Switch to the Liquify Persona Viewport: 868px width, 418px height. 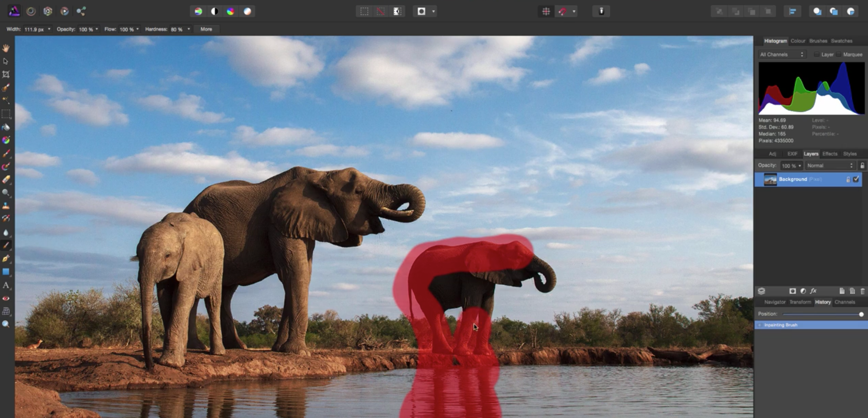tap(31, 11)
